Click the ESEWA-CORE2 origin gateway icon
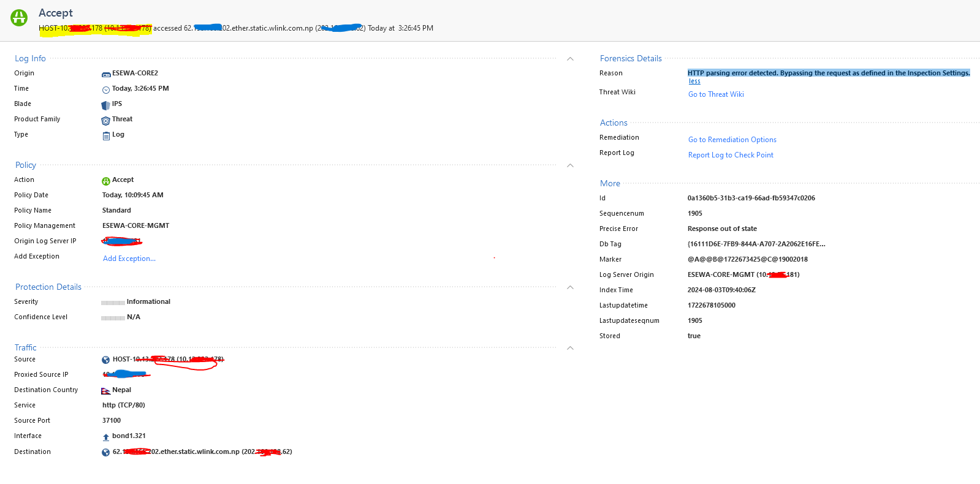This screenshot has width=980, height=484. click(106, 74)
